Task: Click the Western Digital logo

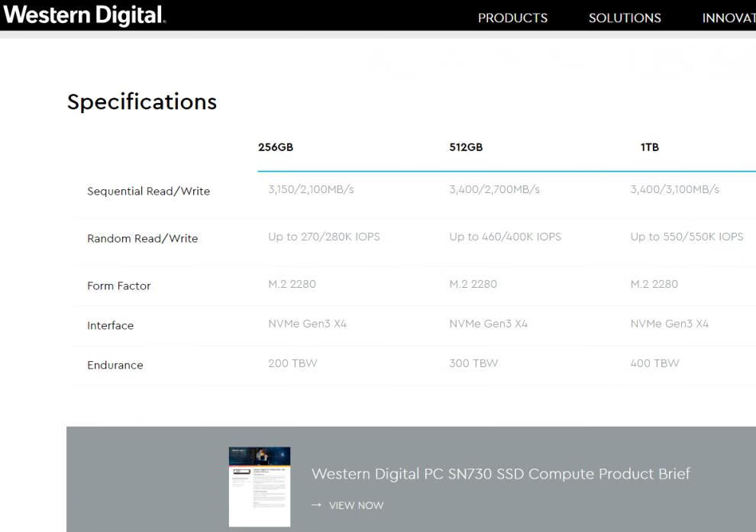Action: 84,15
